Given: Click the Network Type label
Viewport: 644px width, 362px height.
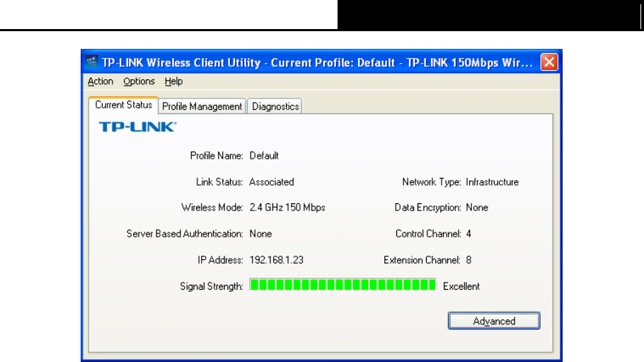Looking at the screenshot, I should coord(432,182).
